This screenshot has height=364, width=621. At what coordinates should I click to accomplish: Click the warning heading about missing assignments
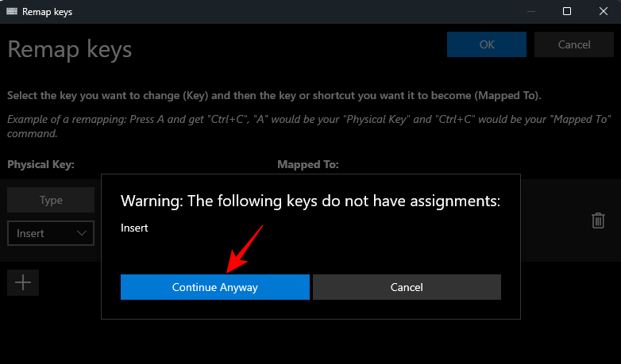310,201
